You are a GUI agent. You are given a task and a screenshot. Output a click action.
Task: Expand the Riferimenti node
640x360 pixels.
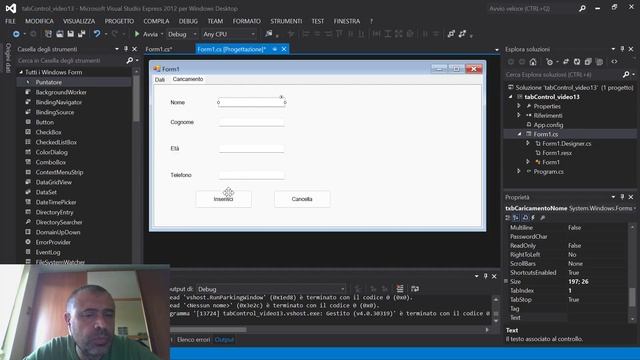519,116
